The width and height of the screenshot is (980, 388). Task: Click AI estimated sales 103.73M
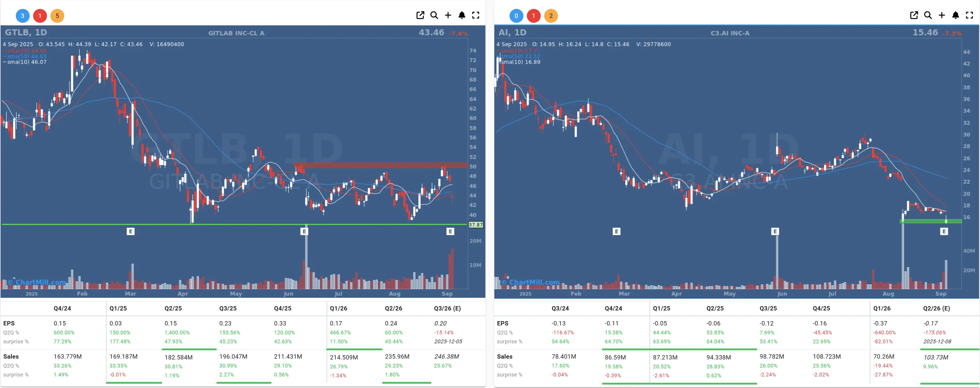(x=936, y=357)
